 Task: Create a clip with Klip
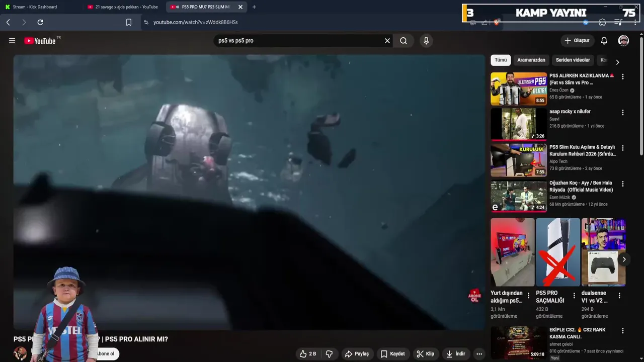point(425,354)
